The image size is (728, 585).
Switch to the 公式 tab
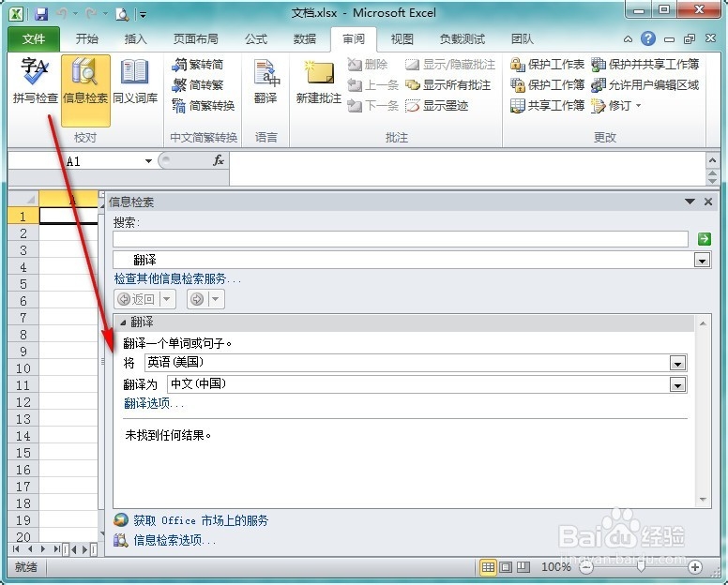(x=256, y=39)
